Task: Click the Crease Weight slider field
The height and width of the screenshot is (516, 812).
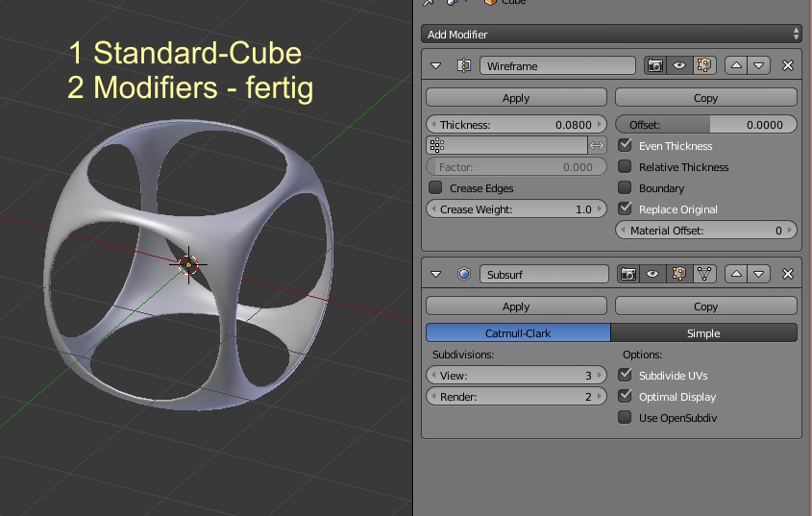Action: (516, 209)
